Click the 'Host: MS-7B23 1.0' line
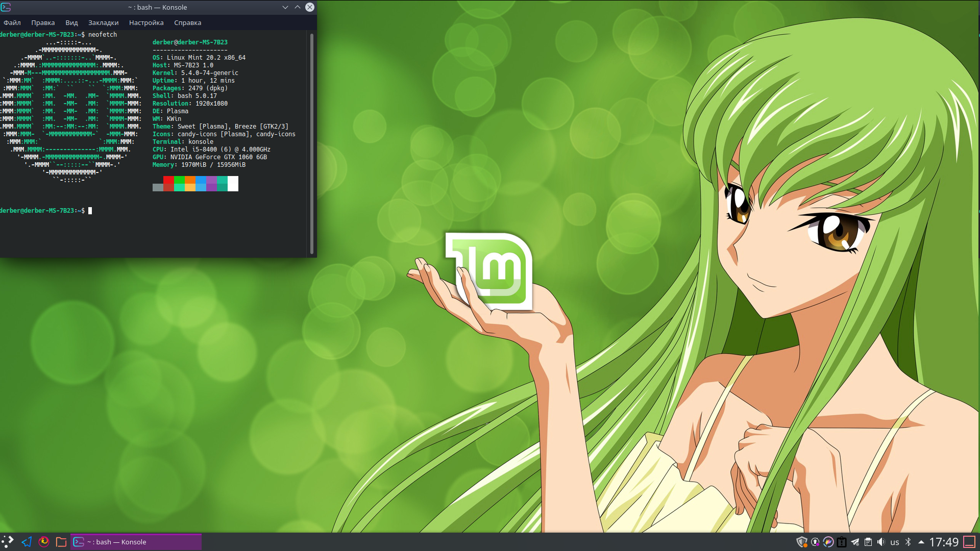 coord(183,65)
